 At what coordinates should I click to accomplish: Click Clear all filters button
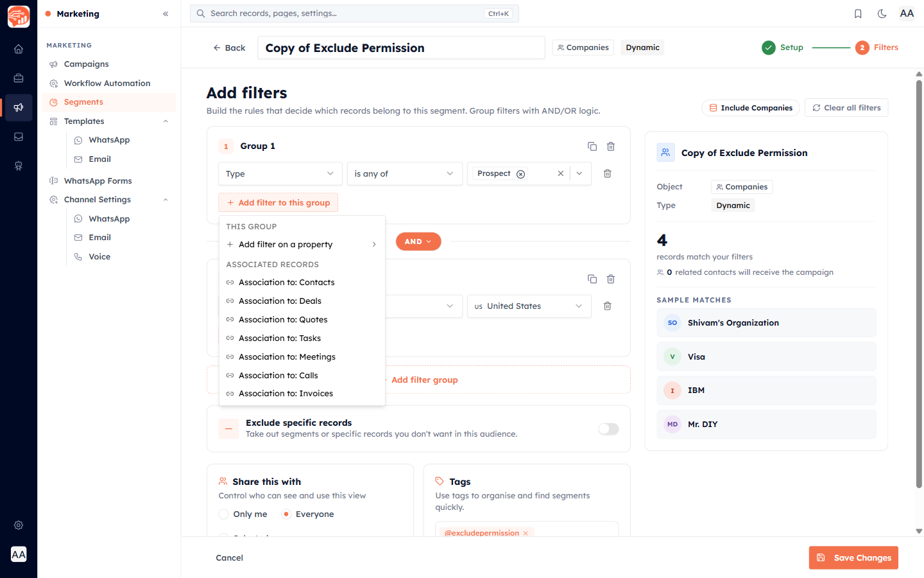point(846,108)
